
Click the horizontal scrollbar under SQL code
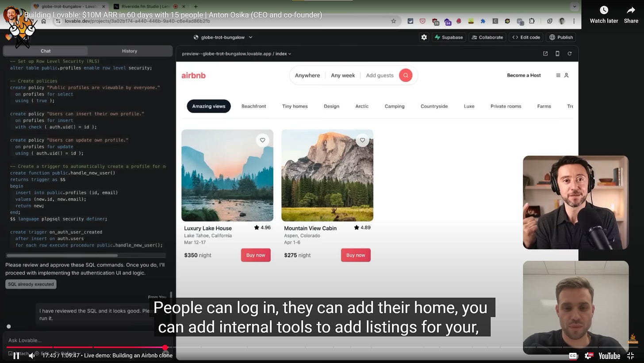pyautogui.click(x=62, y=255)
